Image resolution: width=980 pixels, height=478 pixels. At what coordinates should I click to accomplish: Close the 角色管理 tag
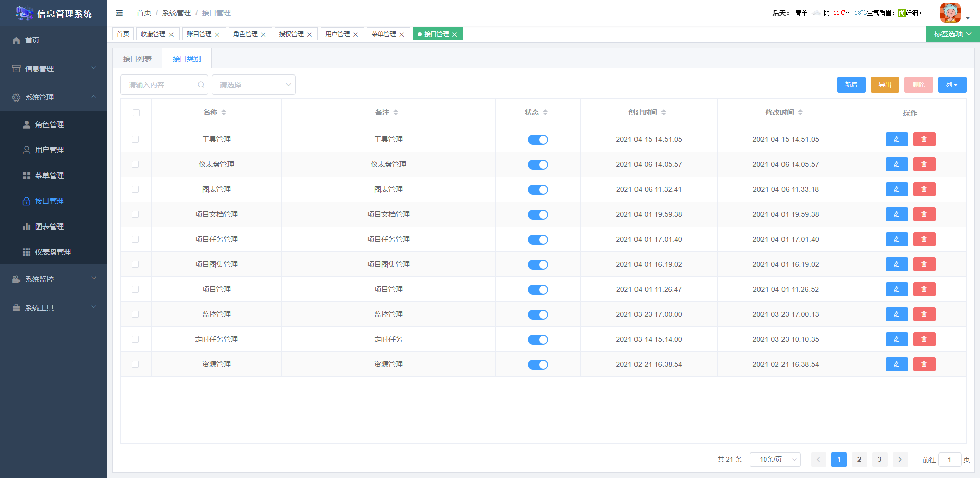point(263,35)
